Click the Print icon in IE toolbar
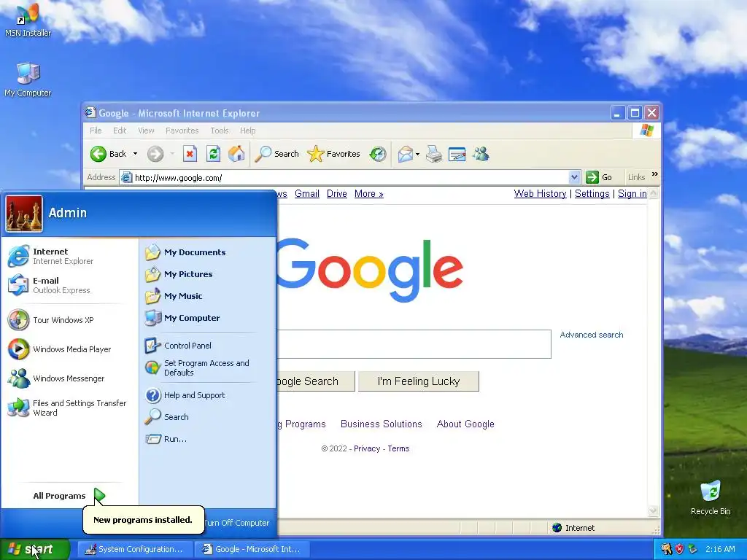 coord(434,154)
